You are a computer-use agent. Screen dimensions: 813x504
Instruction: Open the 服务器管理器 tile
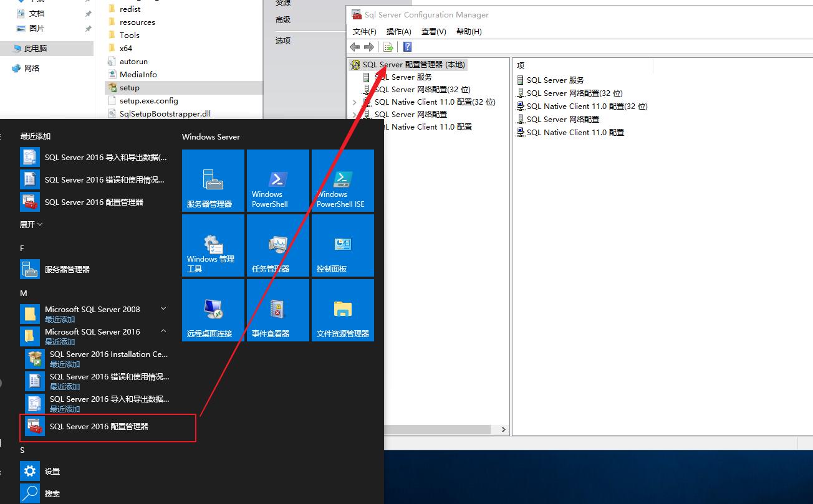click(x=213, y=180)
